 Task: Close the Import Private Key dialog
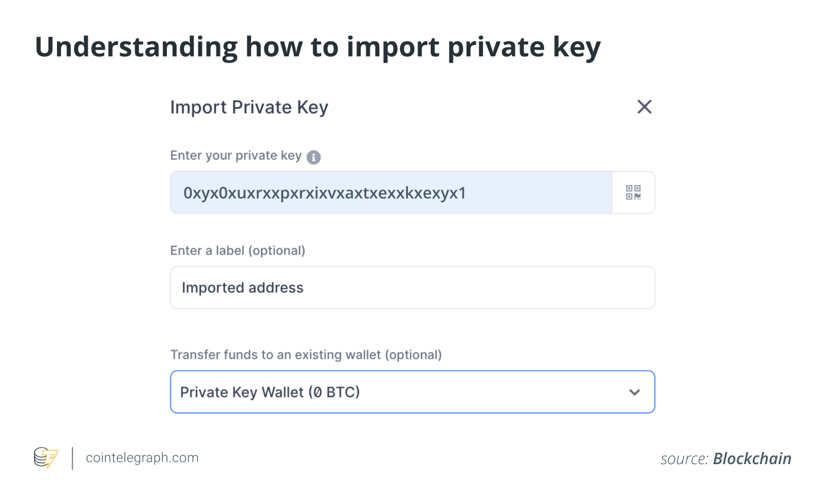coord(644,106)
